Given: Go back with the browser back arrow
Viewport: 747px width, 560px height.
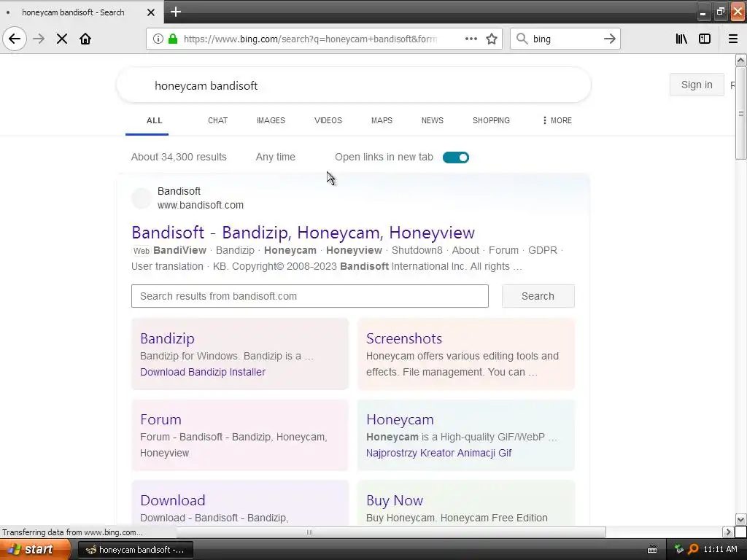Looking at the screenshot, I should point(15,39).
